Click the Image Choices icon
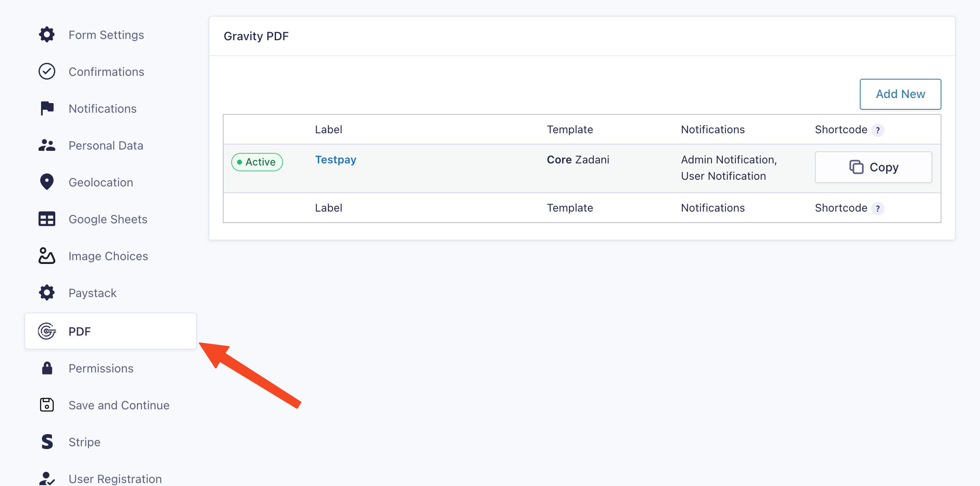The image size is (980, 486). tap(47, 256)
